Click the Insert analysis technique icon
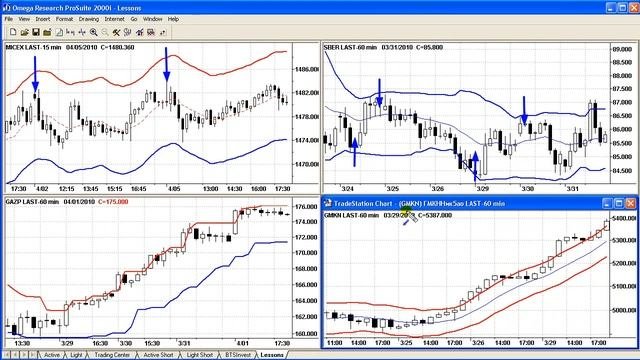Image resolution: width=640 pixels, height=360 pixels. 140,32
